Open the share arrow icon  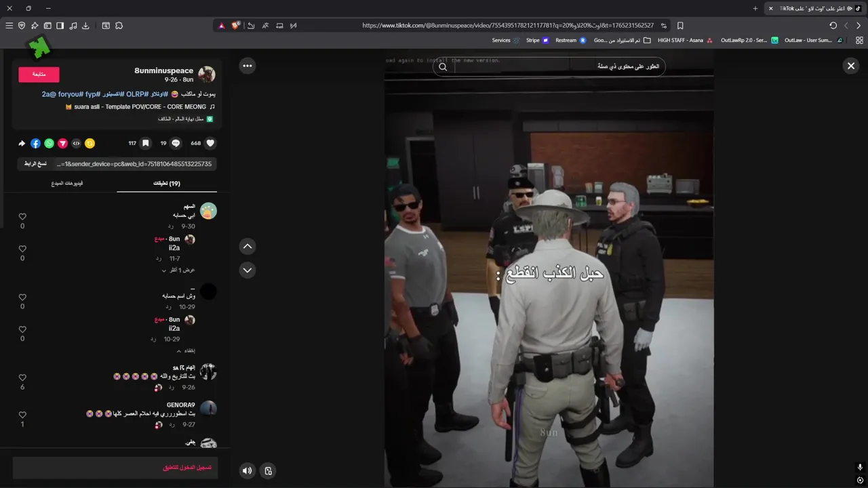click(x=22, y=143)
